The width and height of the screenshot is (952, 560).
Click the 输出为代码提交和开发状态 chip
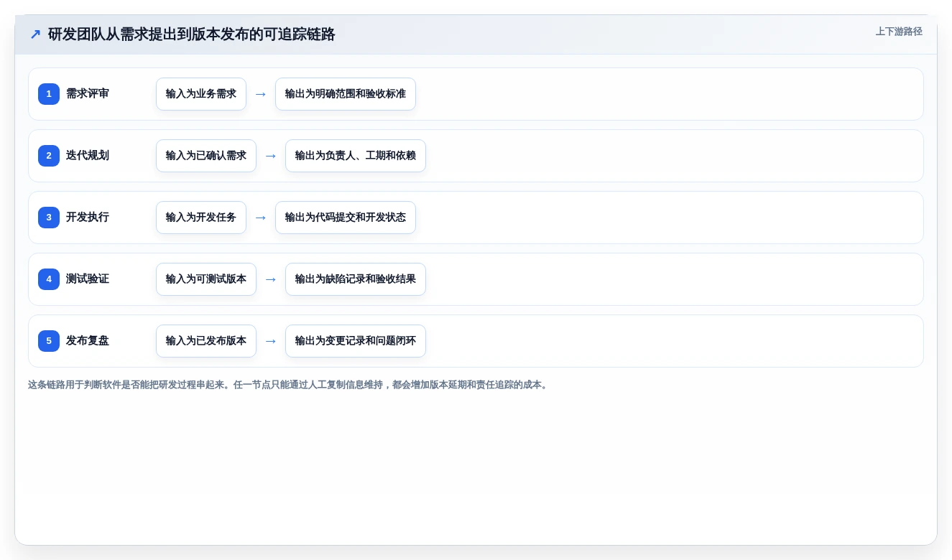tap(346, 218)
